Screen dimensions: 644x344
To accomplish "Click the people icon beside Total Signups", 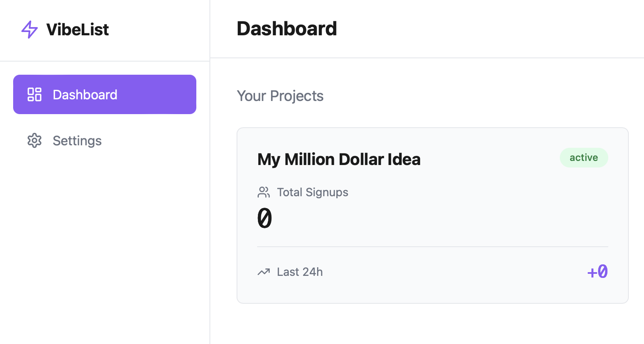I will point(264,192).
